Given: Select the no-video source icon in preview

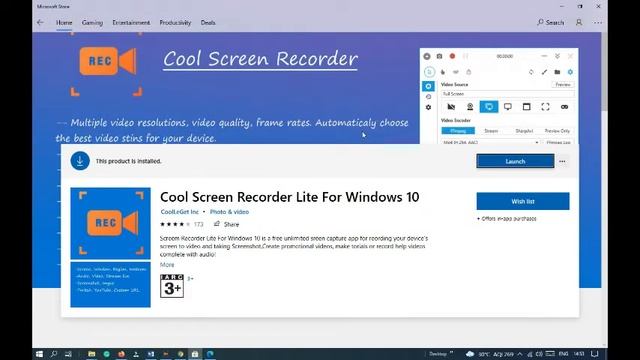Looking at the screenshot, I should 451,107.
